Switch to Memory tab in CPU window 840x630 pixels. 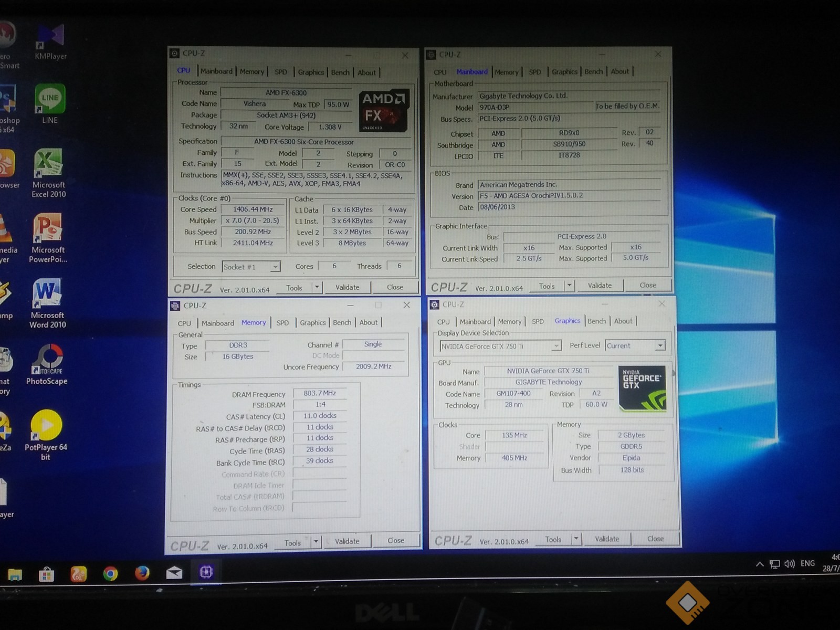click(x=252, y=72)
